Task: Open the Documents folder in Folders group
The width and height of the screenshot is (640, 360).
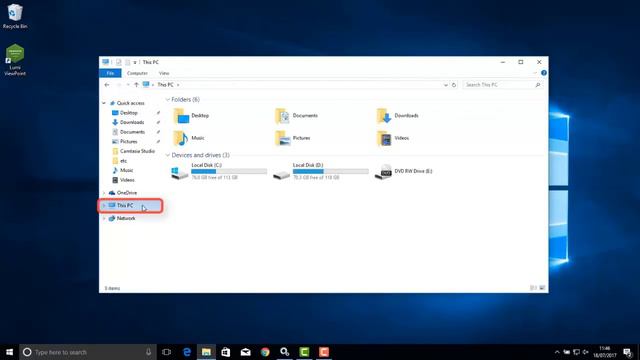Action: pos(296,116)
